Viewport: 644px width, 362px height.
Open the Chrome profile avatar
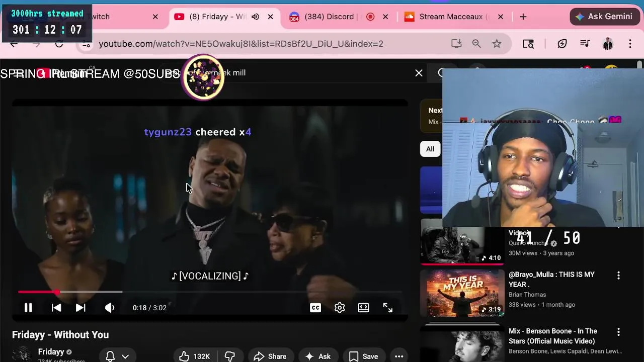608,44
